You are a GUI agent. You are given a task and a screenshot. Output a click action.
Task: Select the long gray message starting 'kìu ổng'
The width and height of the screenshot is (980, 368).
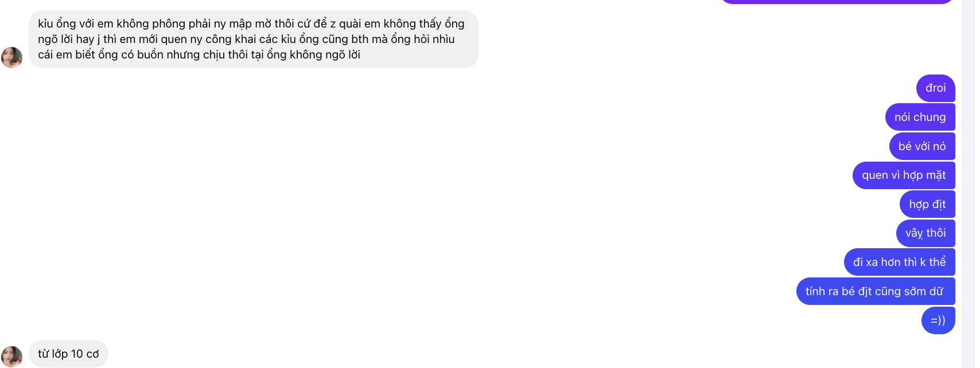coord(254,39)
